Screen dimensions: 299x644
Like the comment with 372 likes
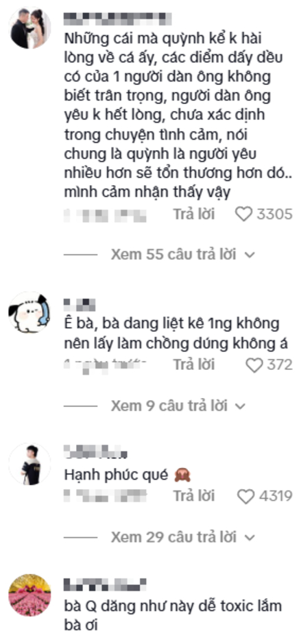pyautogui.click(x=254, y=364)
